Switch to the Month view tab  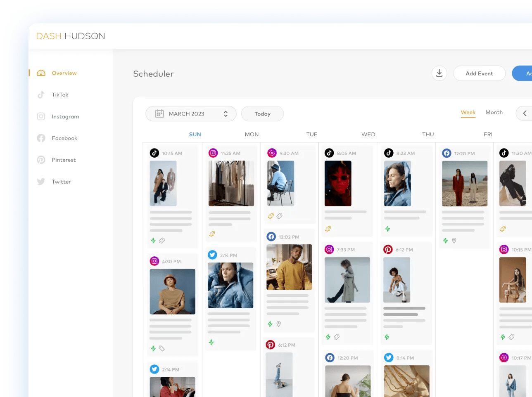coord(494,112)
